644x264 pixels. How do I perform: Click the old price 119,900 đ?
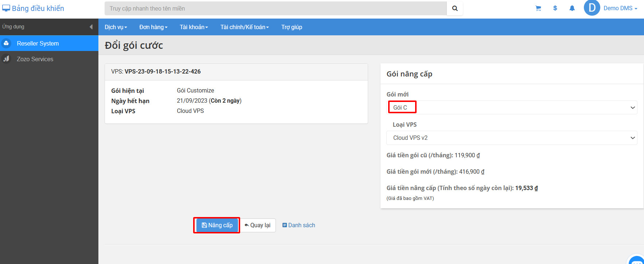467,155
